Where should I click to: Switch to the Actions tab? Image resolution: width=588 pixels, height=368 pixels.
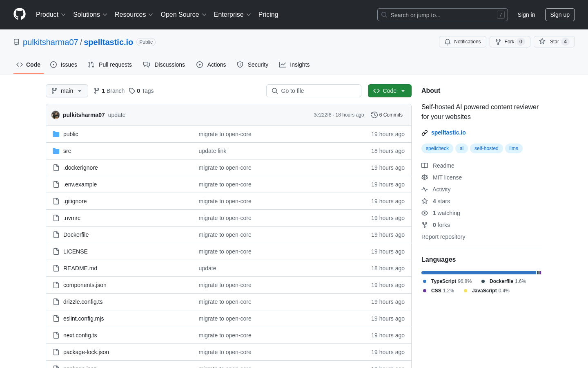tap(211, 65)
